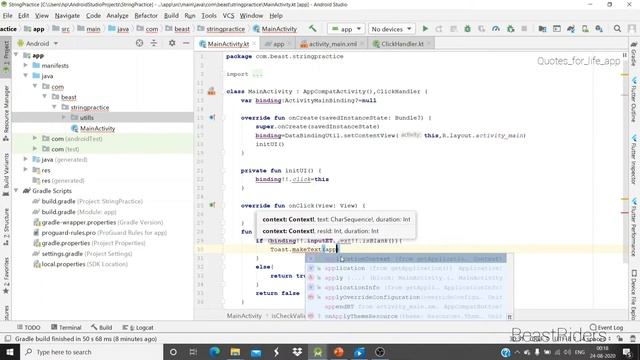Image resolution: width=640 pixels, height=360 pixels.
Task: Open the Build menu
Action: pos(171,16)
